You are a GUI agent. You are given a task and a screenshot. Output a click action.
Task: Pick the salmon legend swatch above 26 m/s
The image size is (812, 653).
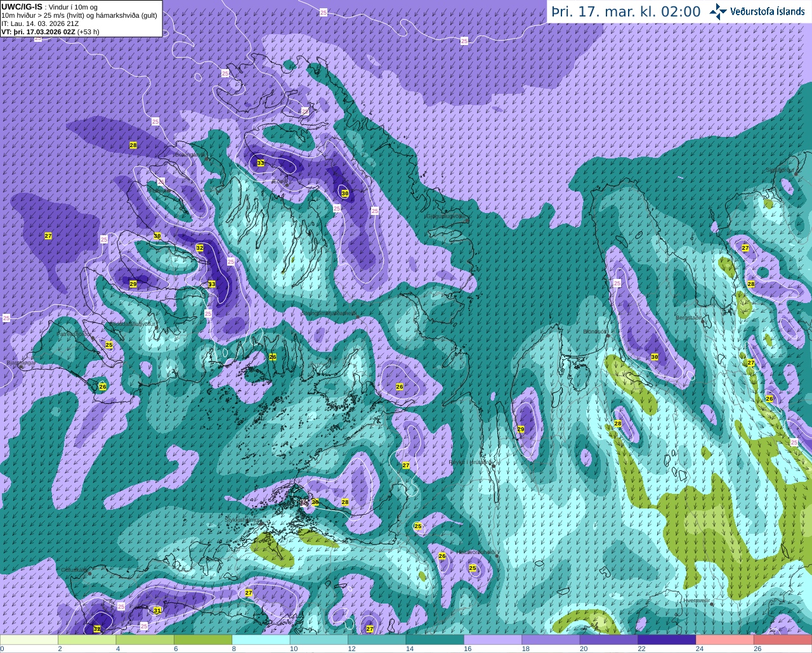pyautogui.click(x=782, y=640)
